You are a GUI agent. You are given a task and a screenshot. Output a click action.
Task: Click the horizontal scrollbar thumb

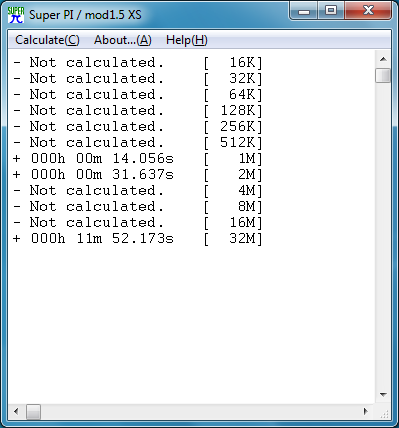point(33,411)
